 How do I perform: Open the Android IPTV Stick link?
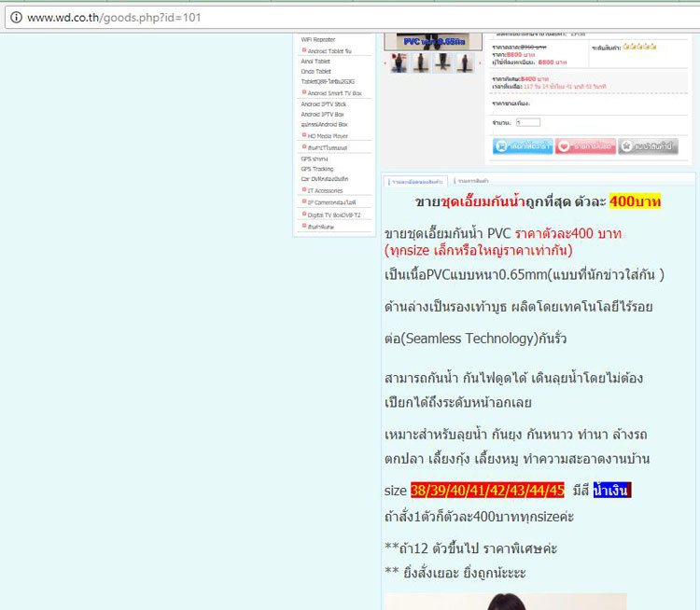pos(323,104)
